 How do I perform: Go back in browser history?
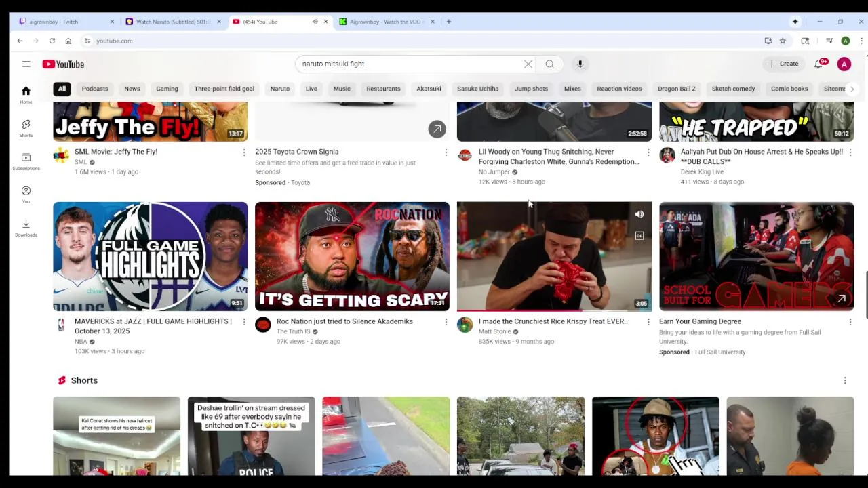20,41
